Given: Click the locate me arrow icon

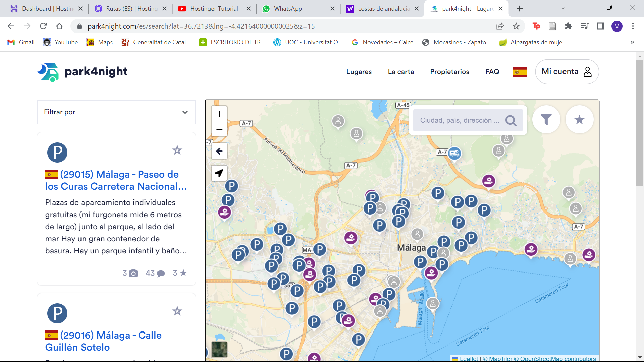Looking at the screenshot, I should click(x=219, y=173).
